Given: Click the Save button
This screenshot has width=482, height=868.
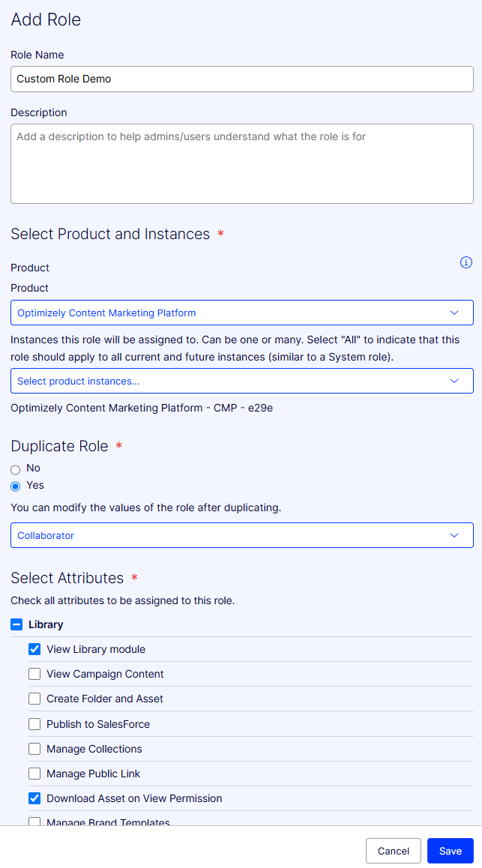Looking at the screenshot, I should click(450, 851).
